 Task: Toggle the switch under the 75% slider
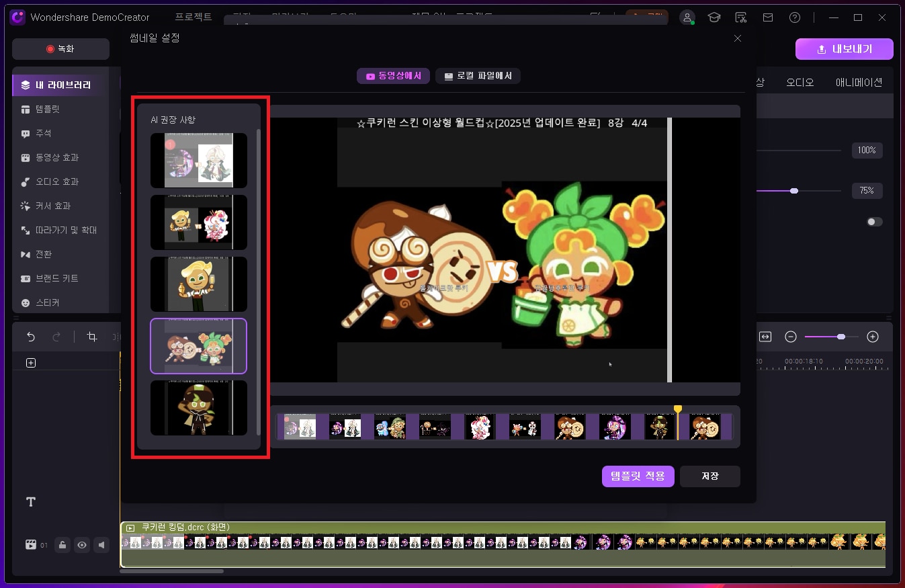(x=874, y=222)
